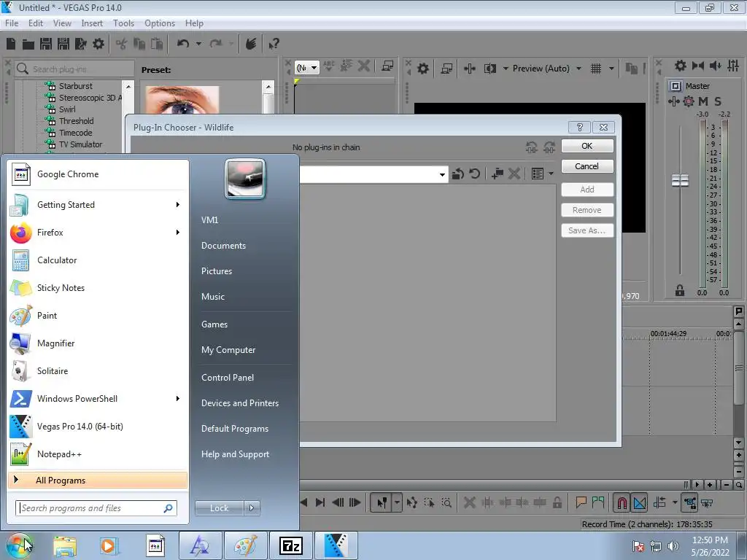Expand the shutdown options arrow beside Lock
This screenshot has height=560, width=747.
[252, 508]
